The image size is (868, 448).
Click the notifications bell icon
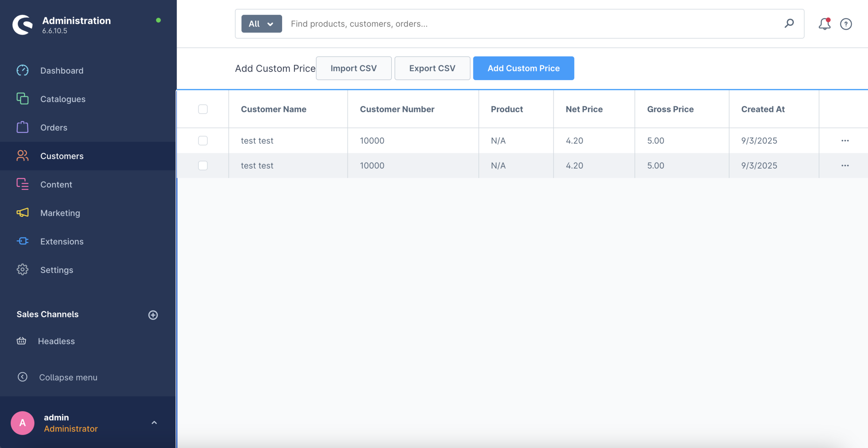[824, 24]
